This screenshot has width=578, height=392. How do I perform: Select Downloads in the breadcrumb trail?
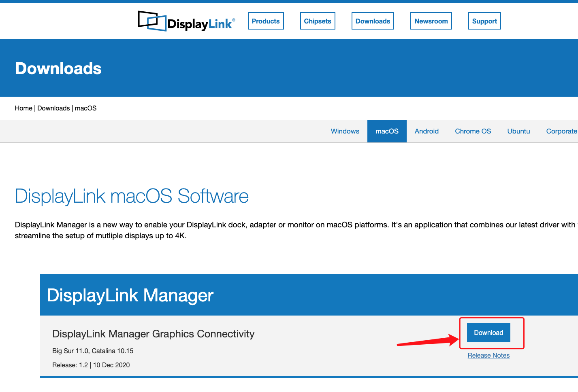(53, 108)
